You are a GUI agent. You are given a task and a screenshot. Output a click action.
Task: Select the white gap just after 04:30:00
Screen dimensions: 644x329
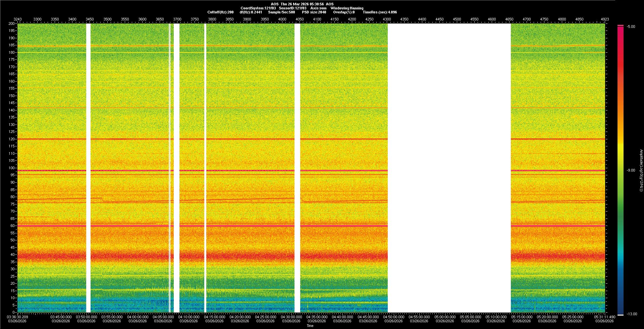coord(297,168)
